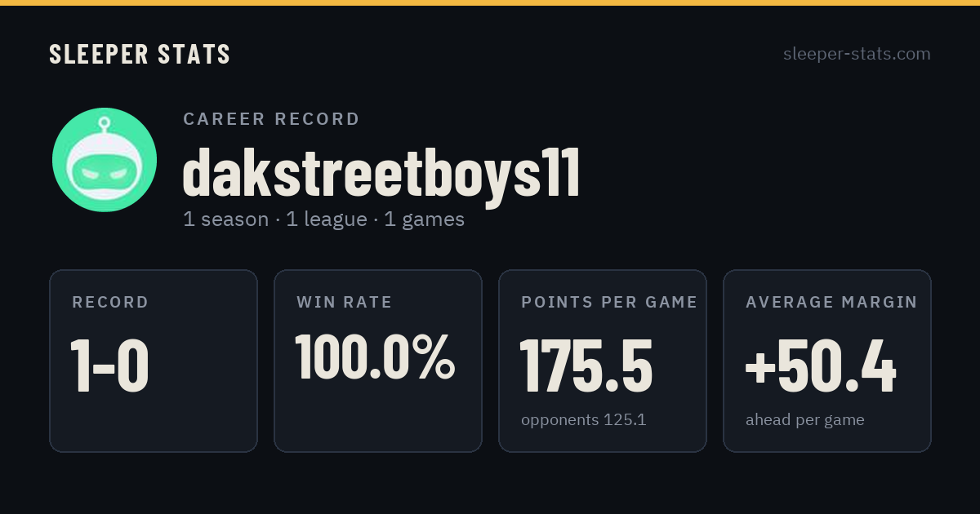This screenshot has width=980, height=514.
Task: Click the AVERAGE MARGIN label
Action: [831, 303]
